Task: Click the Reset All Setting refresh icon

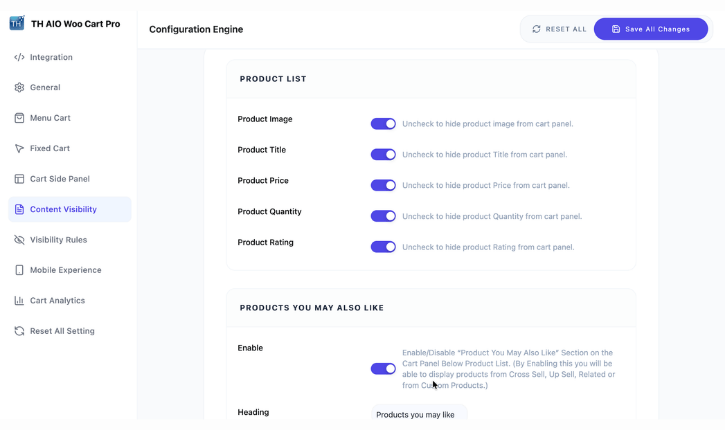Action: click(19, 331)
